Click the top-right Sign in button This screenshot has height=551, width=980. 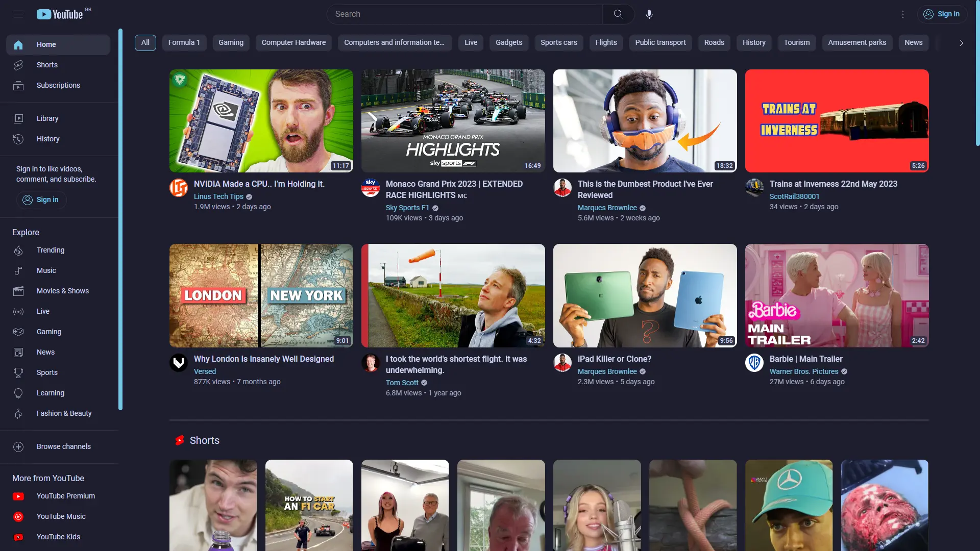tap(942, 14)
